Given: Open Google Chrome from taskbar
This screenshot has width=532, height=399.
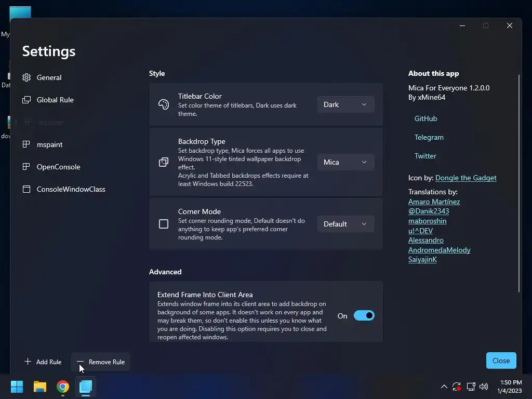Looking at the screenshot, I should pyautogui.click(x=63, y=387).
